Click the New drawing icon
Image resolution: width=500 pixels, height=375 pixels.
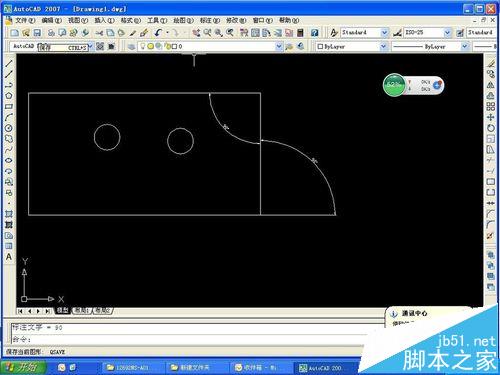14,33
